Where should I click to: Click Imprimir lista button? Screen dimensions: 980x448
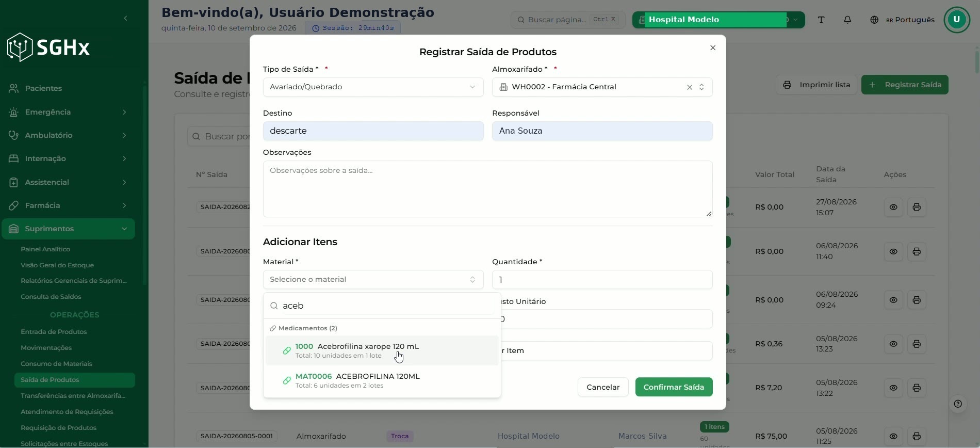click(816, 85)
